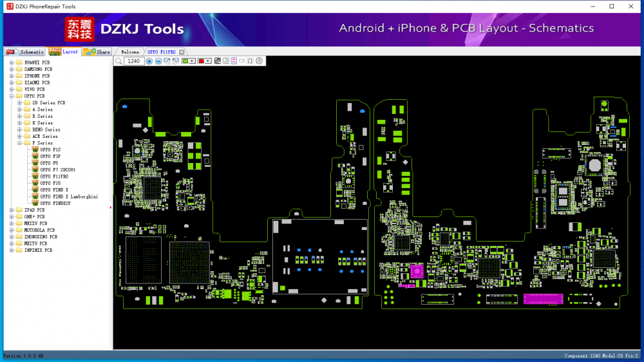This screenshot has width=644, height=362.
Task: Click the Omega symbol toolbar icon
Action: pyautogui.click(x=250, y=61)
